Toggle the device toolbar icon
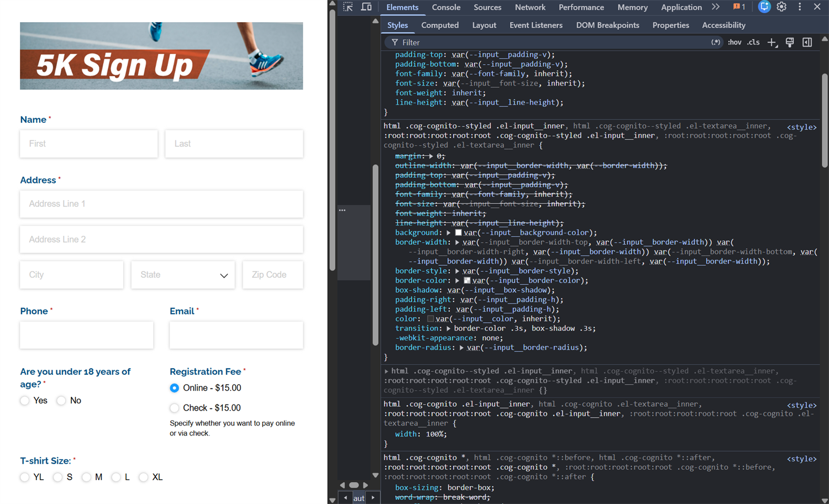This screenshot has height=504, width=829. (x=366, y=7)
